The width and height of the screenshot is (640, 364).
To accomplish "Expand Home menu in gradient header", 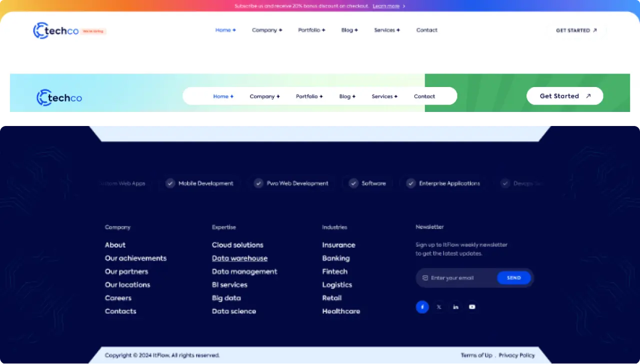I will [223, 96].
